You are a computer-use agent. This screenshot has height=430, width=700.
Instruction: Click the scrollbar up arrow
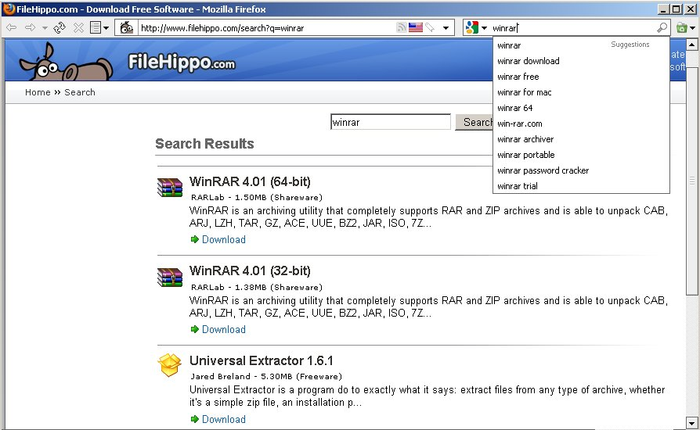click(692, 44)
